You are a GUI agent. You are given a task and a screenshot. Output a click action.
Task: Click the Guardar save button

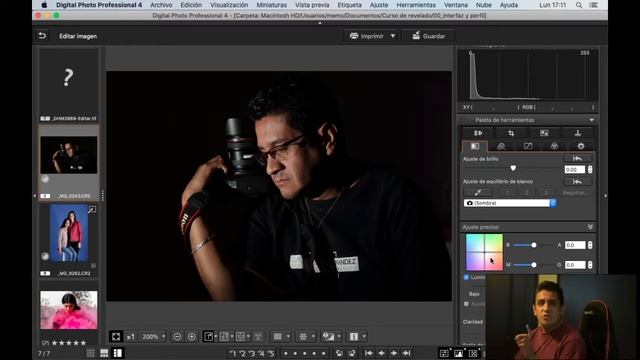coord(429,36)
